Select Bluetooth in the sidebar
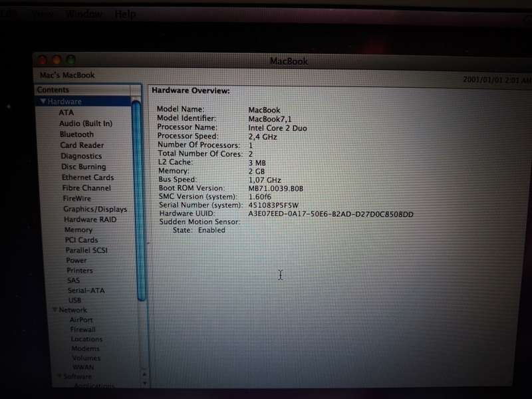 (x=76, y=134)
